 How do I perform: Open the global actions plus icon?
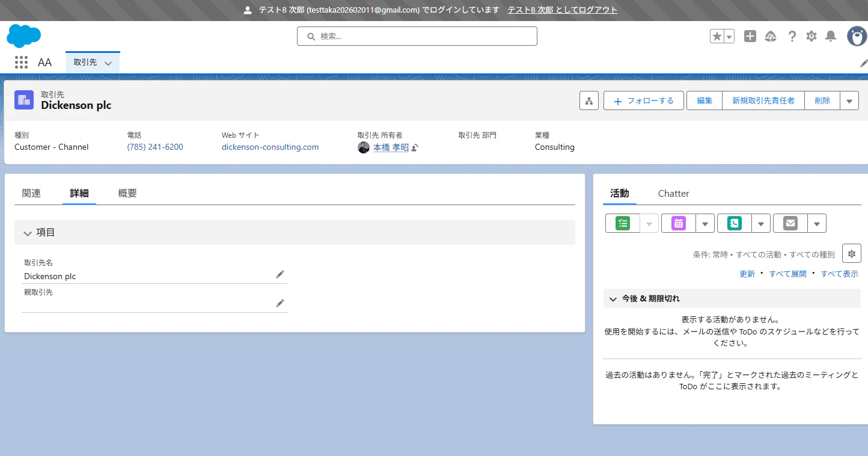(750, 36)
